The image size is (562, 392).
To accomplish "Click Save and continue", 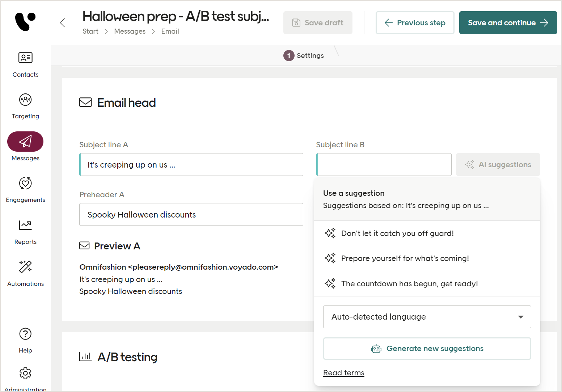I will click(x=508, y=22).
